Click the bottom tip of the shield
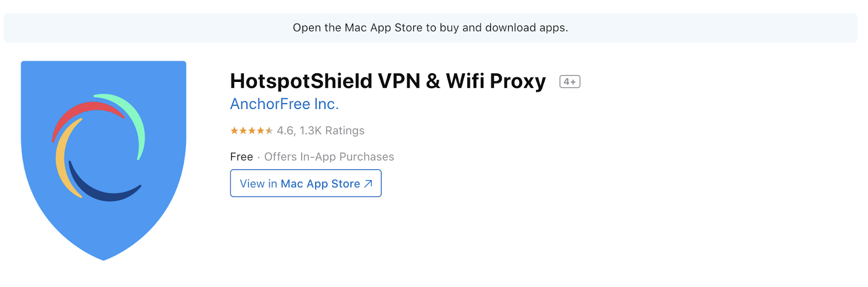 (x=104, y=258)
